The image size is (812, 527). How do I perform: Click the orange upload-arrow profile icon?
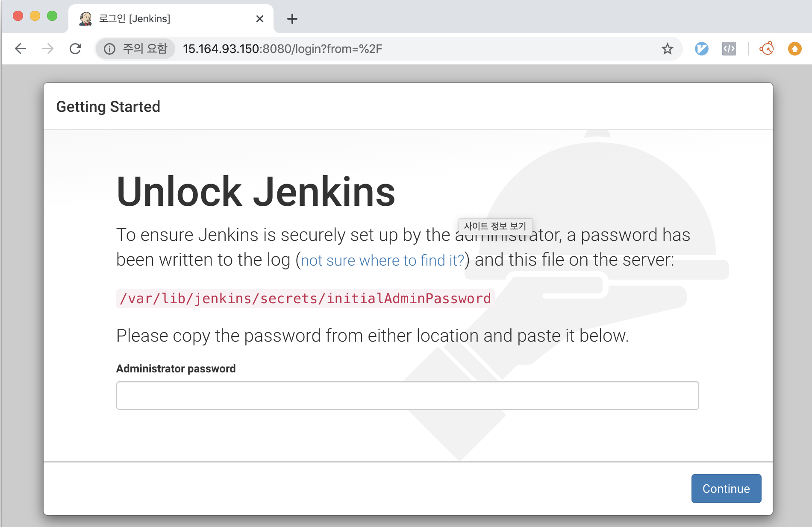click(794, 49)
